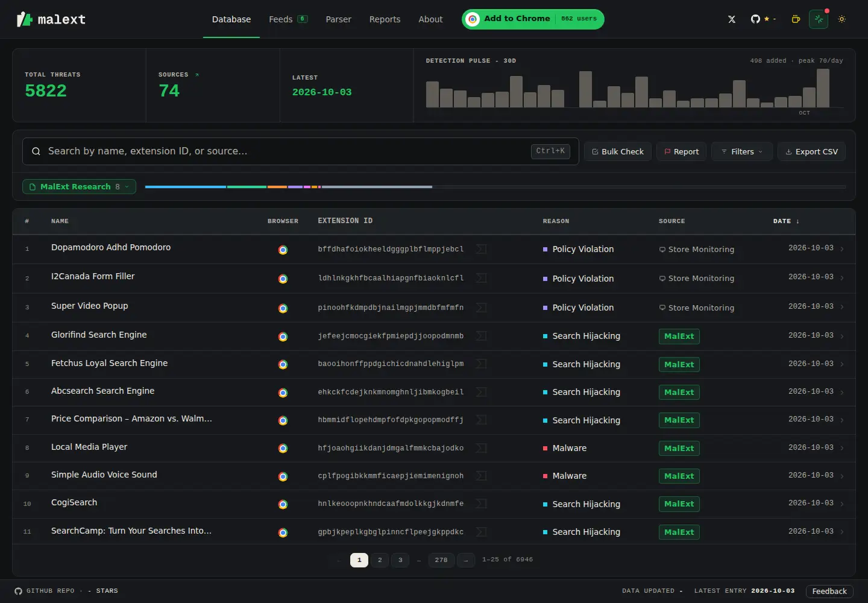This screenshot has height=603, width=868.
Task: Click the arrow icon beside Sources
Action: 197,75
